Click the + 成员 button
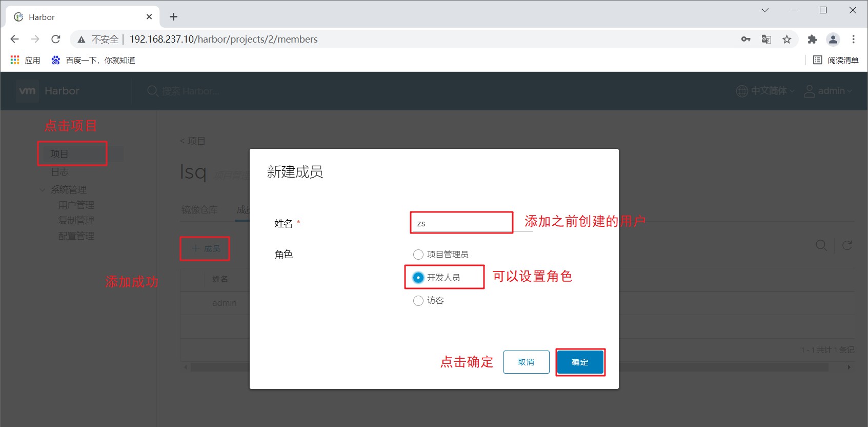This screenshot has height=427, width=868. click(206, 248)
